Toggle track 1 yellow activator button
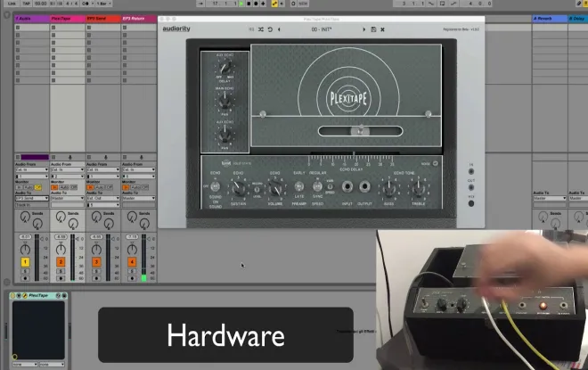Screen dimensions: 588x370 [25, 262]
